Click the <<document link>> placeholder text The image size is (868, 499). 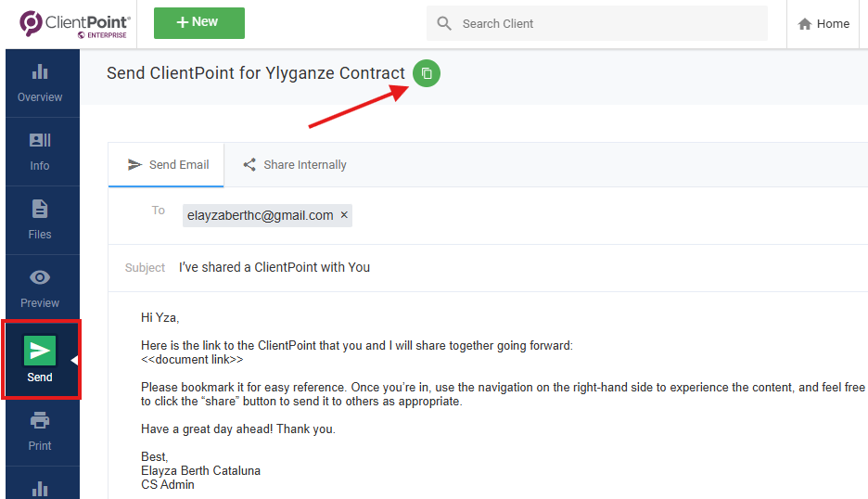[192, 360]
